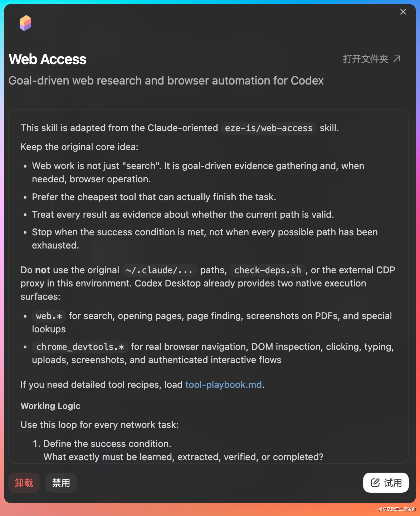Click "Define the success condition" list item
Image resolution: width=420 pixels, height=516 pixels.
point(107,444)
